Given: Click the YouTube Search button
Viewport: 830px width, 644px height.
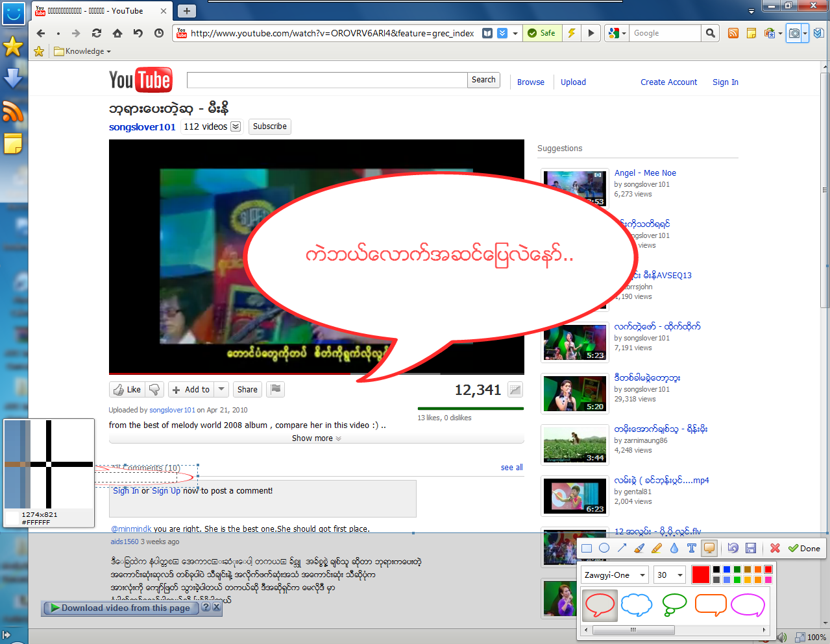Looking at the screenshot, I should click(483, 80).
